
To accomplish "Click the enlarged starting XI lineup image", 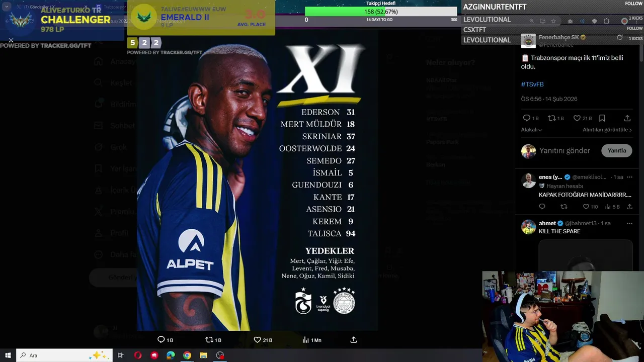I will click(x=257, y=180).
